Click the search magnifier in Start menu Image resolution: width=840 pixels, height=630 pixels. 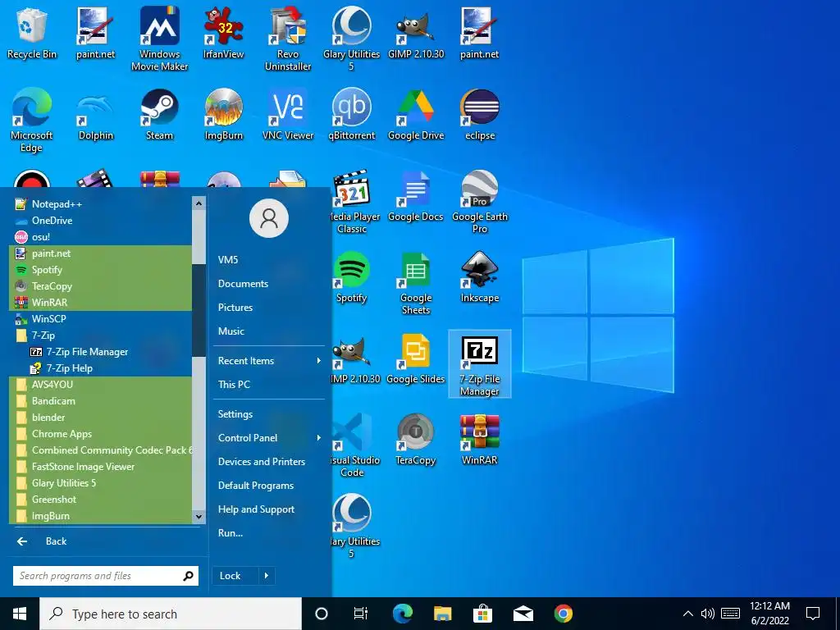(188, 576)
